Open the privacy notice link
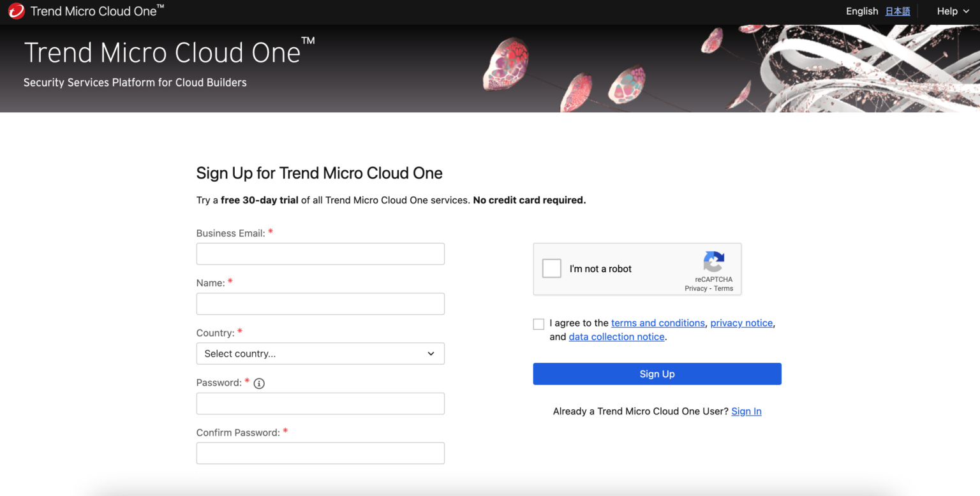This screenshot has width=980, height=496. 741,323
